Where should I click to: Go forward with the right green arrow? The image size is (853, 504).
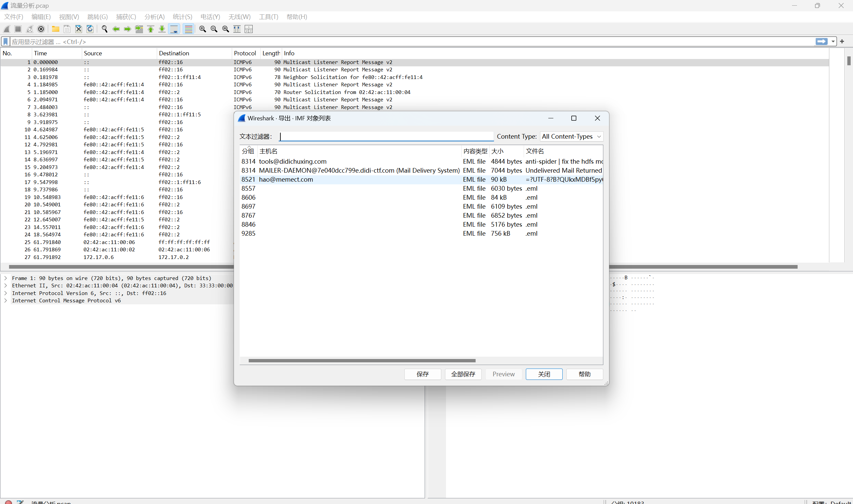128,29
